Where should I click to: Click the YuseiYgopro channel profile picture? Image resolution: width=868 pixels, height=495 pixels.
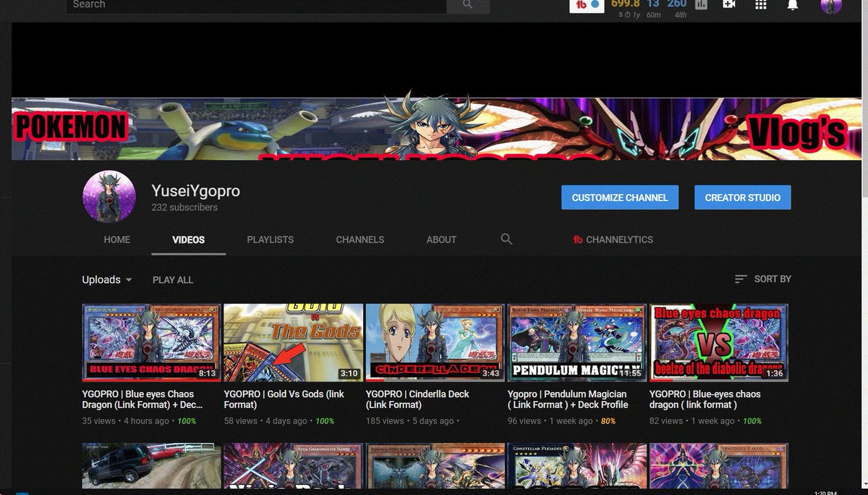(x=109, y=198)
